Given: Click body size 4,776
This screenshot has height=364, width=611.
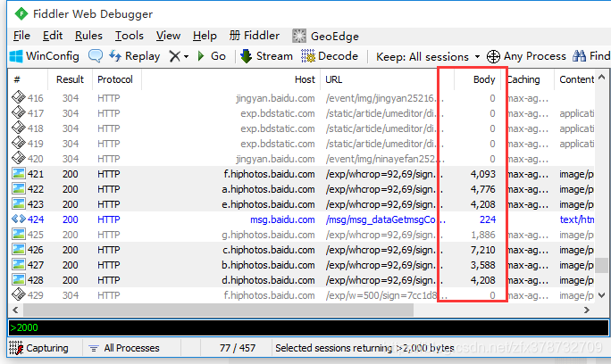Looking at the screenshot, I should (x=482, y=189).
